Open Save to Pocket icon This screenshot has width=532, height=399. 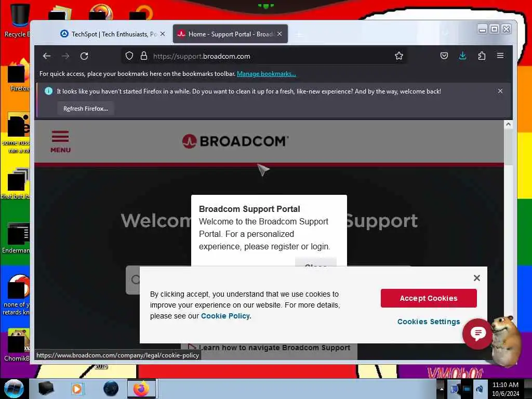[x=444, y=56]
